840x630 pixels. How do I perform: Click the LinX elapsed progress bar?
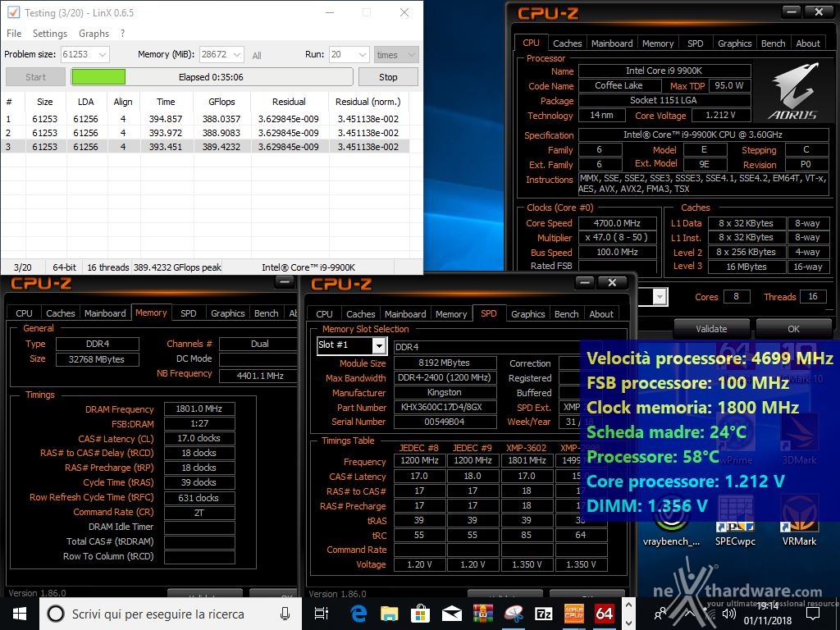pyautogui.click(x=212, y=77)
